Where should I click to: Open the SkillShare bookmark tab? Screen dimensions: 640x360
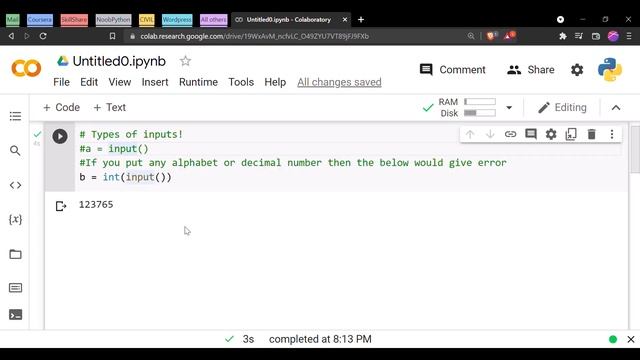74,20
